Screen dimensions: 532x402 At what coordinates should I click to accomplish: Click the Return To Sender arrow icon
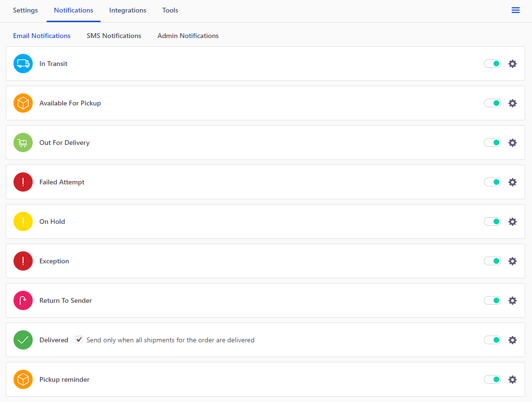point(23,300)
